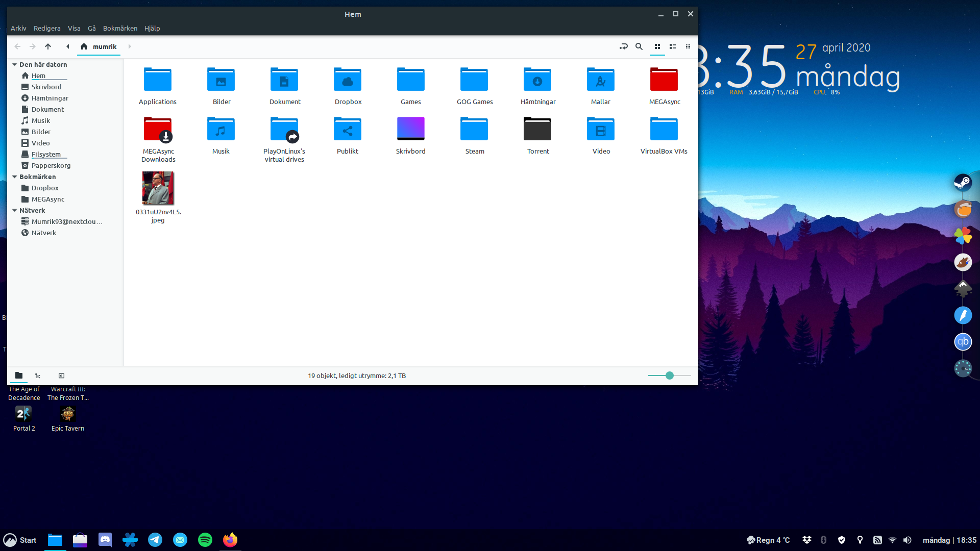The width and height of the screenshot is (980, 551).
Task: Toggle location entry button in toolbar
Action: (623, 46)
